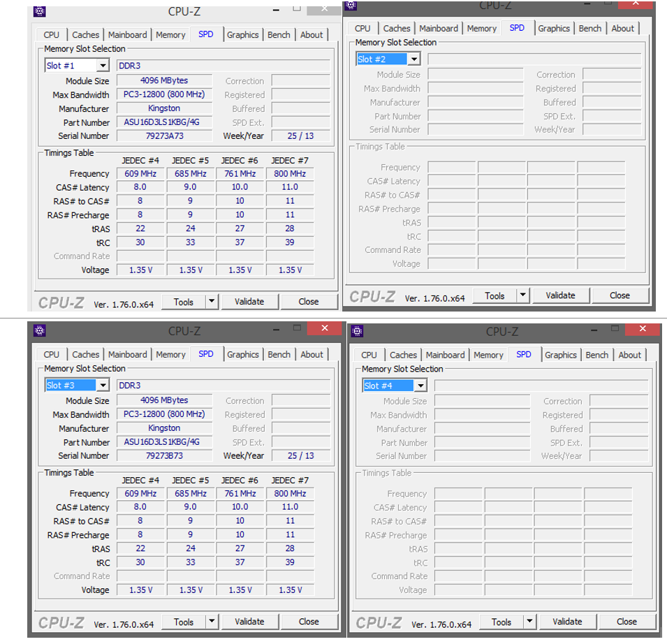Switch to the CPU tab in the Slot #1 window

52,35
